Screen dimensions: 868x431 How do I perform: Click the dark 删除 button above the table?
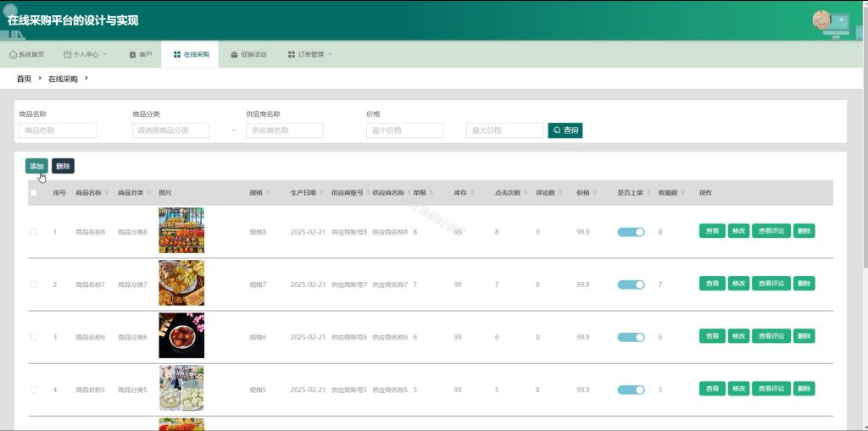click(x=63, y=166)
